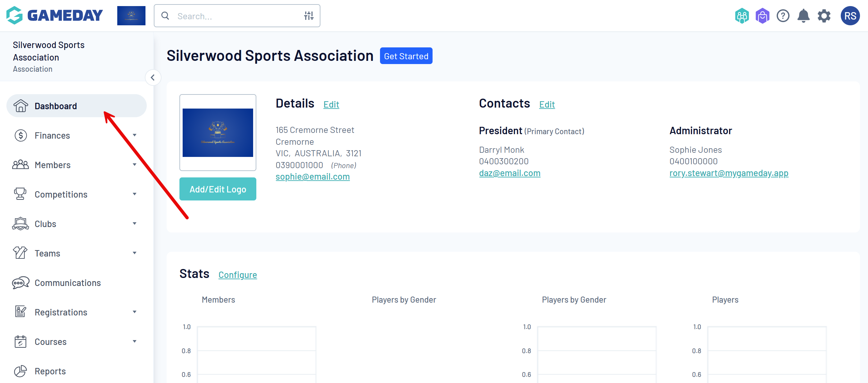The height and width of the screenshot is (383, 868).
Task: Click the Get Started button
Action: [406, 56]
